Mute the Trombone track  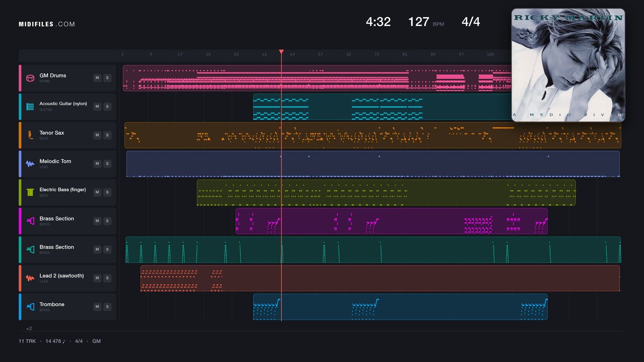click(x=97, y=307)
